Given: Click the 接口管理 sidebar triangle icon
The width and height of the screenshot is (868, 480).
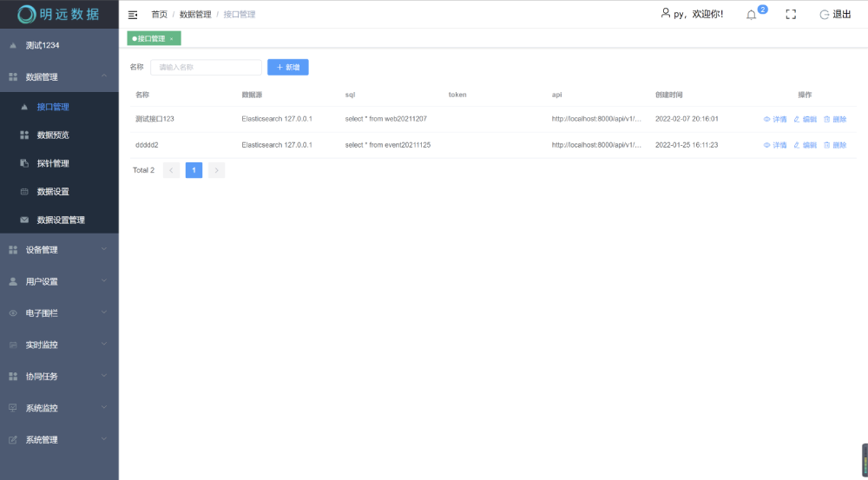Looking at the screenshot, I should point(24,107).
